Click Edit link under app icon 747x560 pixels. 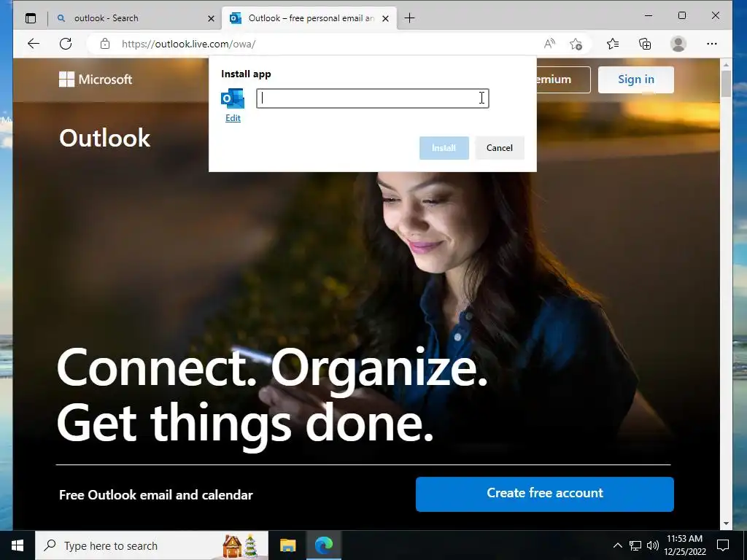tap(233, 118)
